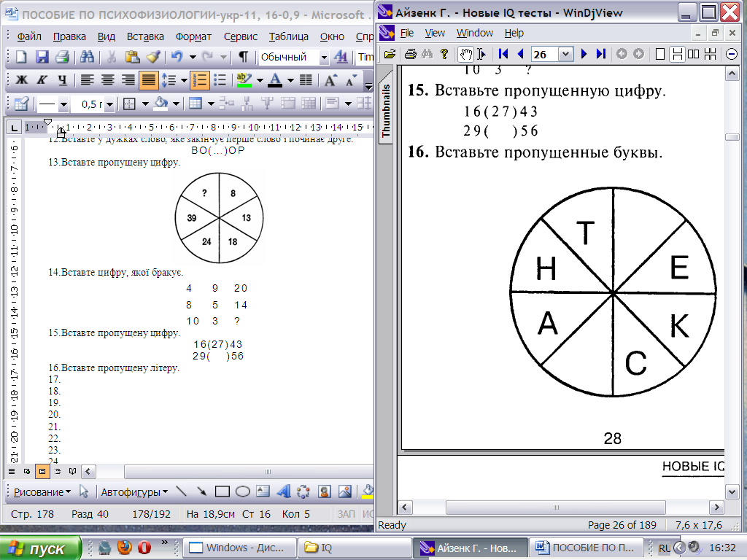Open Find using binoculars icon in Word
Viewport: 747px width, 560px height.
pyautogui.click(x=87, y=57)
